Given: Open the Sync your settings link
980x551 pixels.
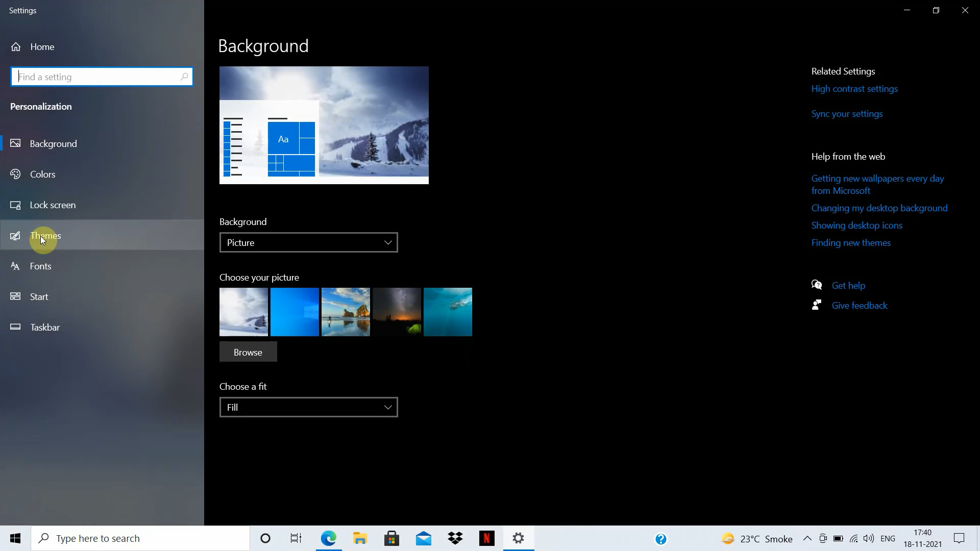Looking at the screenshot, I should [x=846, y=113].
